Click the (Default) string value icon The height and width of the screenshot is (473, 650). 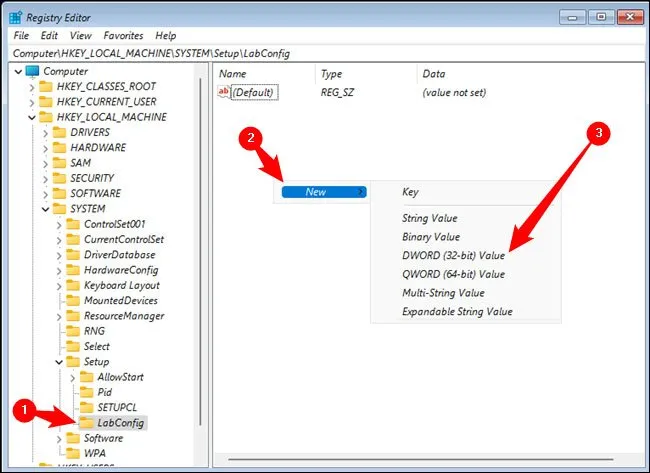point(225,92)
